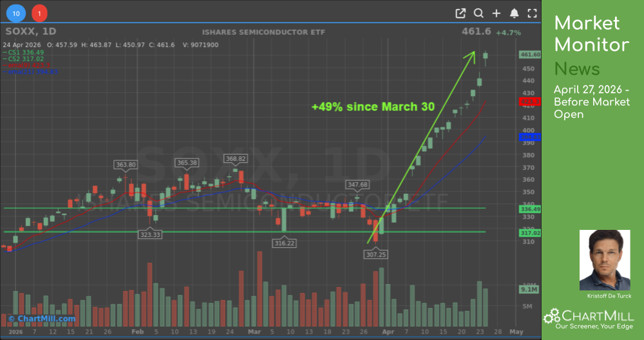Image resolution: width=644 pixels, height=340 pixels.
Task: Toggle the ema(9) legend entry
Action: tap(24, 66)
